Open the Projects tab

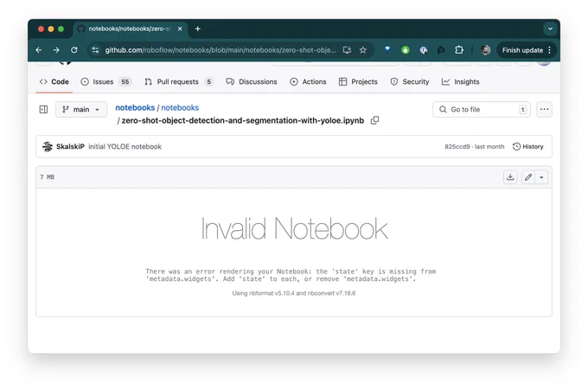(x=358, y=82)
